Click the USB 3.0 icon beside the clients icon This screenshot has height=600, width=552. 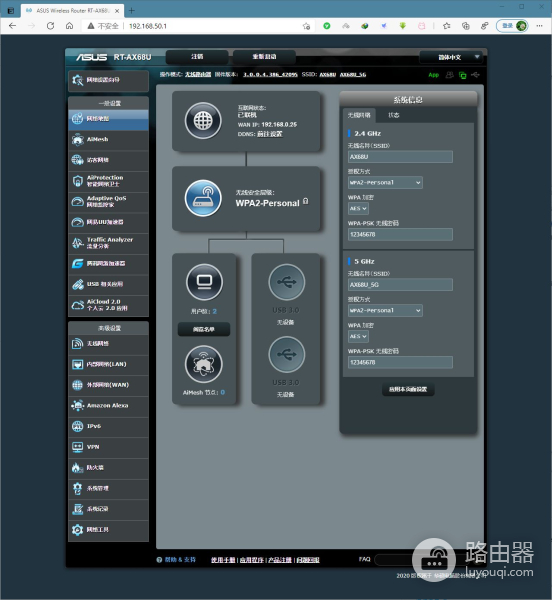click(x=287, y=283)
